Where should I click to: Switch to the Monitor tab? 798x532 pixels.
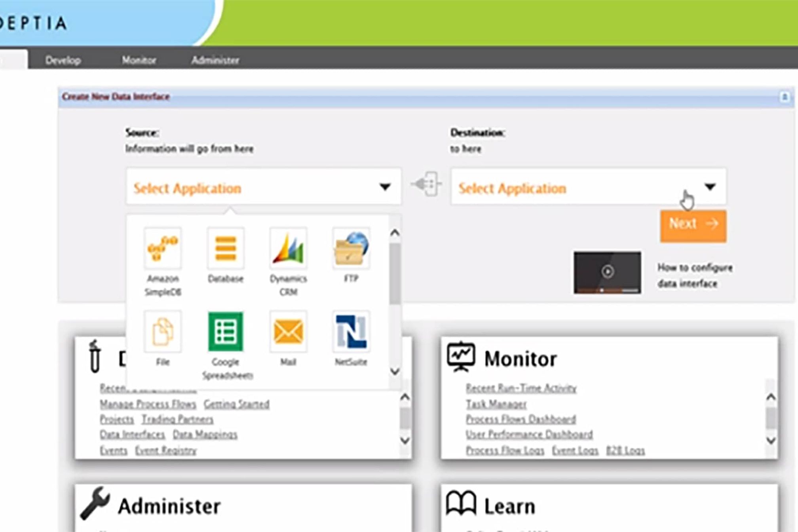tap(139, 60)
